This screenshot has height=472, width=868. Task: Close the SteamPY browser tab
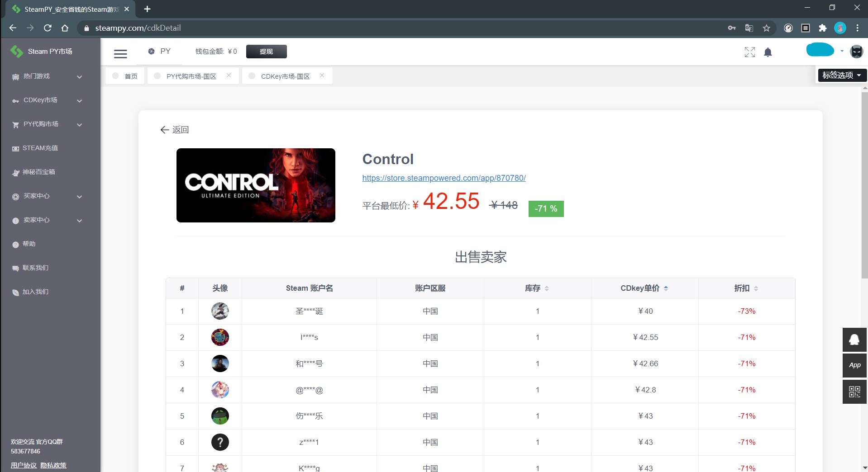[x=127, y=9]
